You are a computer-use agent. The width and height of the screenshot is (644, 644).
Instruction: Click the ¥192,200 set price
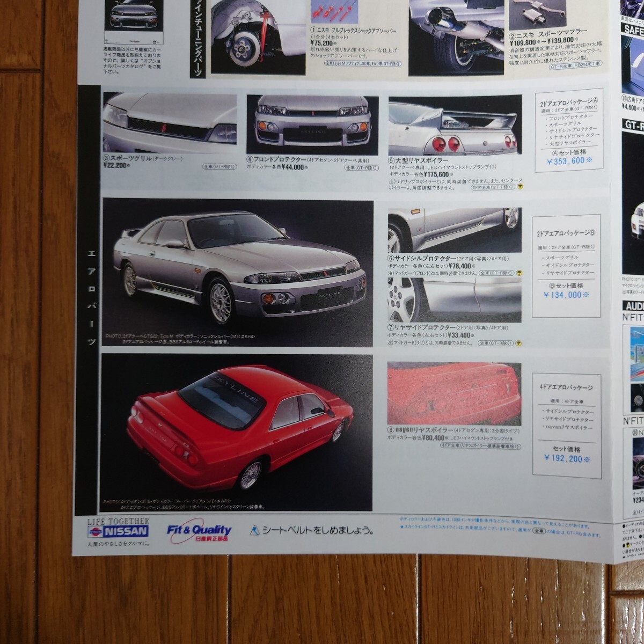tap(567, 459)
